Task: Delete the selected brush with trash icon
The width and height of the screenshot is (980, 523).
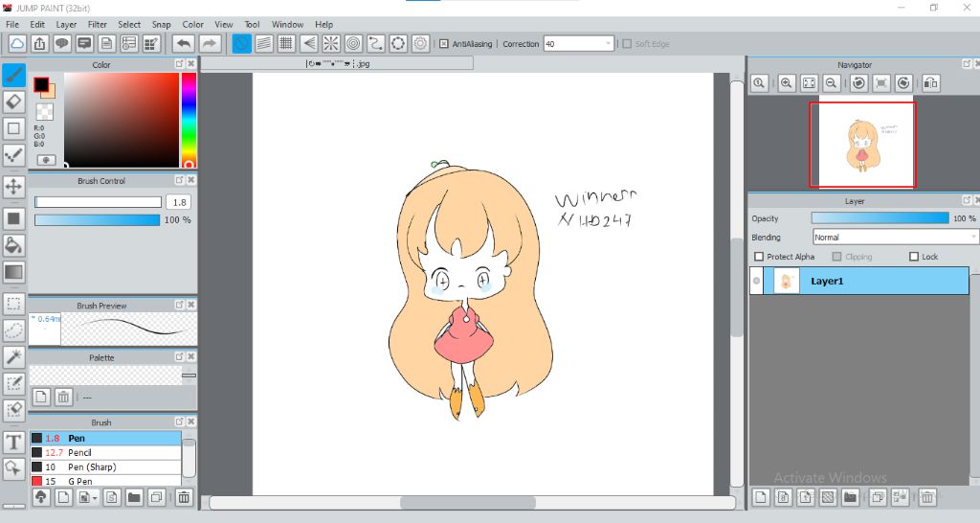Action: pos(184,497)
